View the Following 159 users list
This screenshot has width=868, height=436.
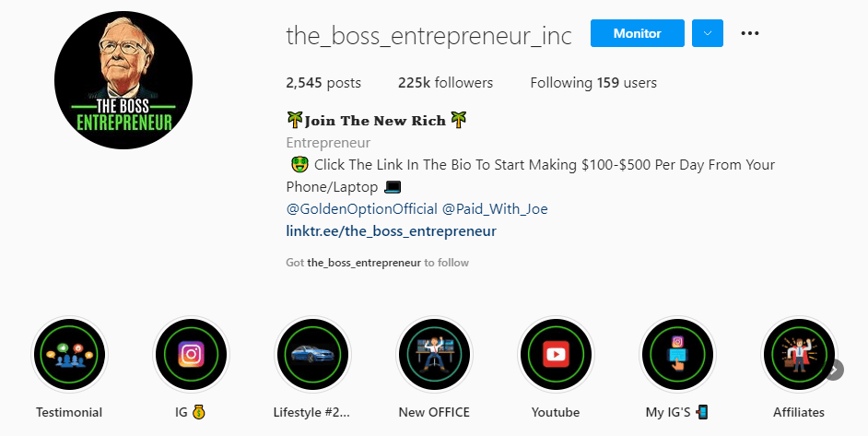click(593, 83)
